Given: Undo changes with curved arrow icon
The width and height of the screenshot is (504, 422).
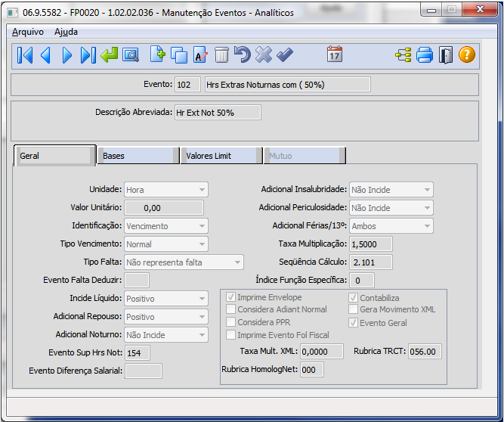Looking at the screenshot, I should 243,54.
